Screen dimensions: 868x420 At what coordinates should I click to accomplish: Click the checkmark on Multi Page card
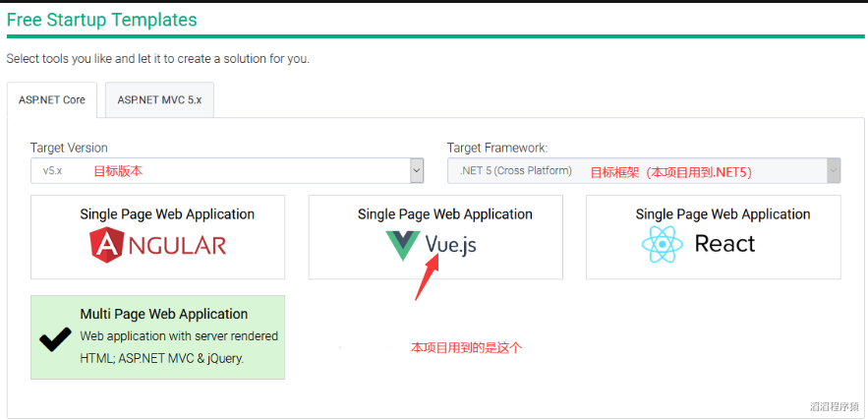click(55, 339)
